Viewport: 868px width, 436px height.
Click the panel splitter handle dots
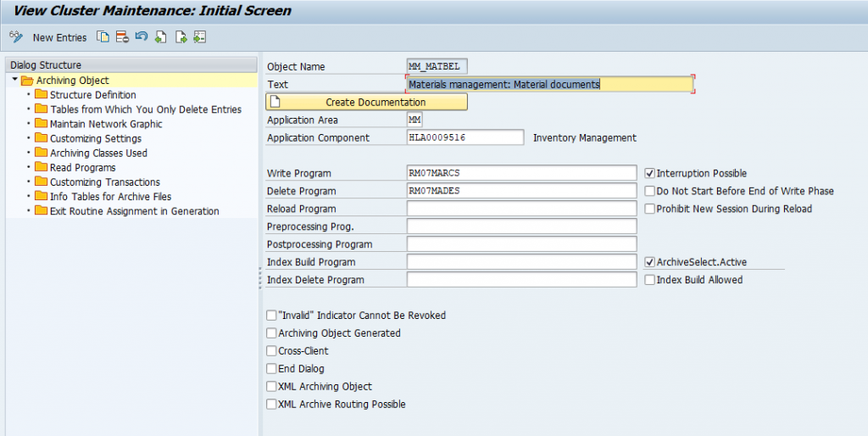coord(260,278)
